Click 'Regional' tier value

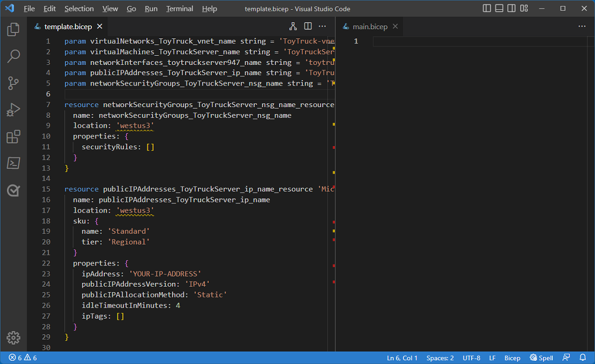coord(129,242)
